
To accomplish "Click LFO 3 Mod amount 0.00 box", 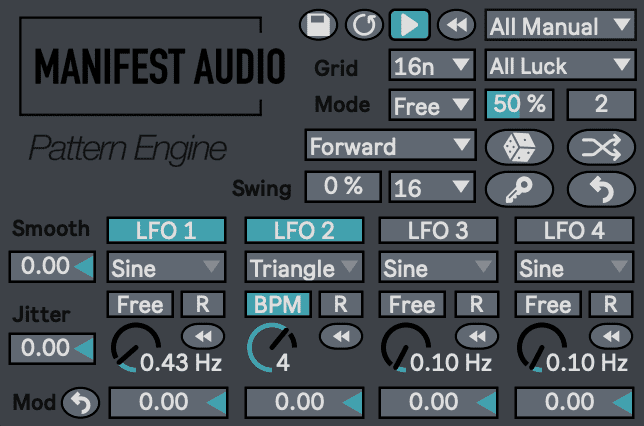I will [x=439, y=402].
